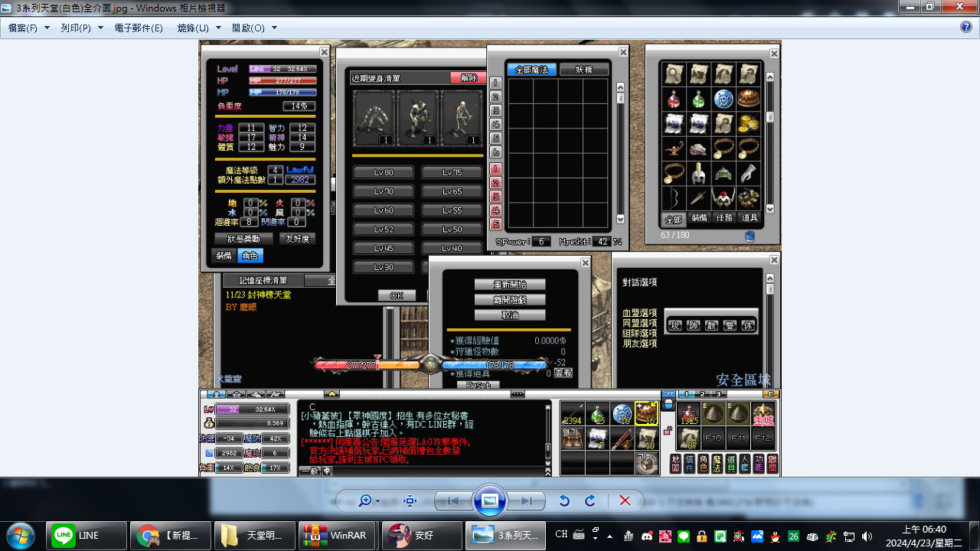This screenshot has width=980, height=551.
Task: Open the 開啟(O) menu
Action: [x=254, y=28]
